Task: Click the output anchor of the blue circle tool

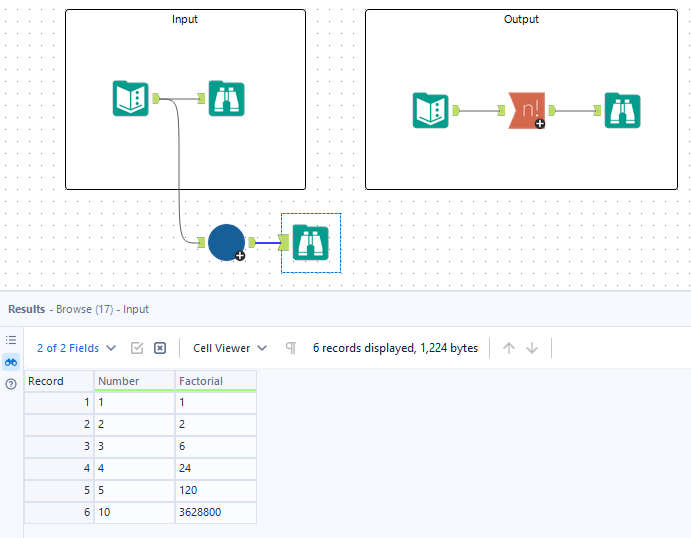Action: click(x=252, y=242)
